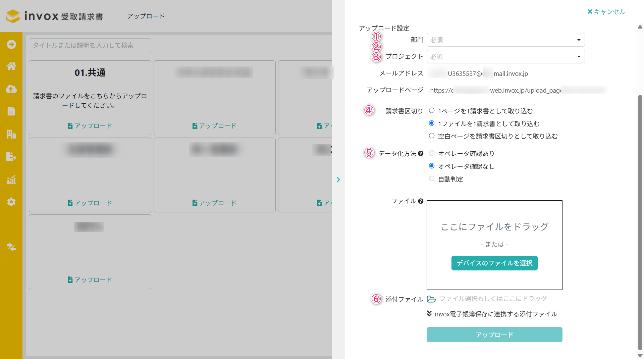
Task: Click the document list sidebar icon
Action: coord(11,111)
